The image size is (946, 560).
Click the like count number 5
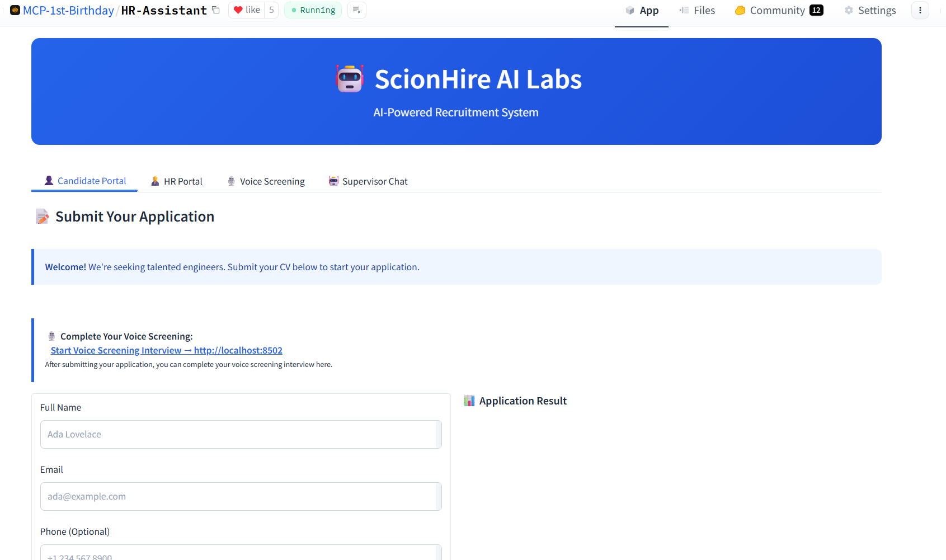(271, 10)
